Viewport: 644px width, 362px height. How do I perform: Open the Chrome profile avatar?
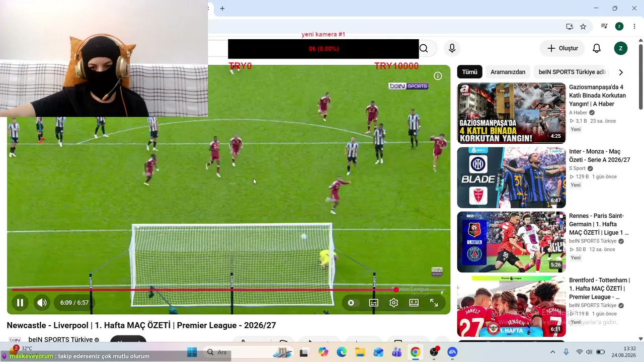coord(619,27)
